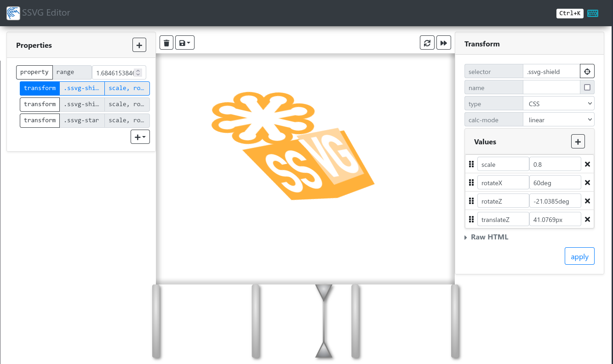Click the scale value 0.8 field
Screen dimensions: 613x364
(555, 164)
